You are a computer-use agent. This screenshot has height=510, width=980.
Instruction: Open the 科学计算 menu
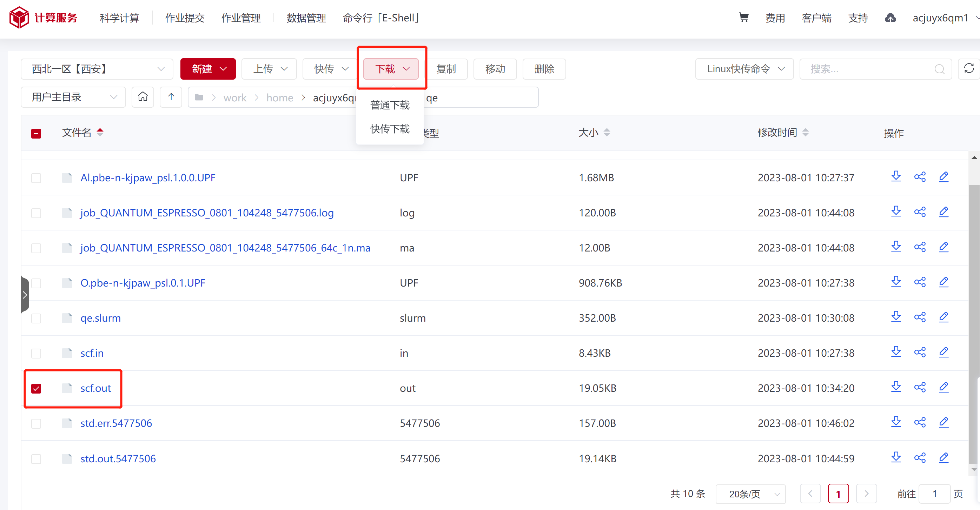(119, 18)
